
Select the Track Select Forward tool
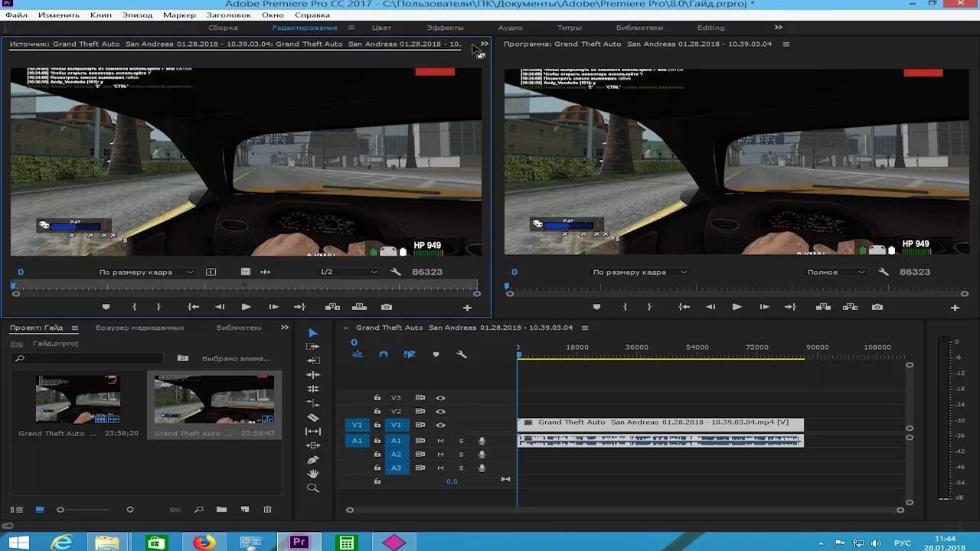pos(312,347)
